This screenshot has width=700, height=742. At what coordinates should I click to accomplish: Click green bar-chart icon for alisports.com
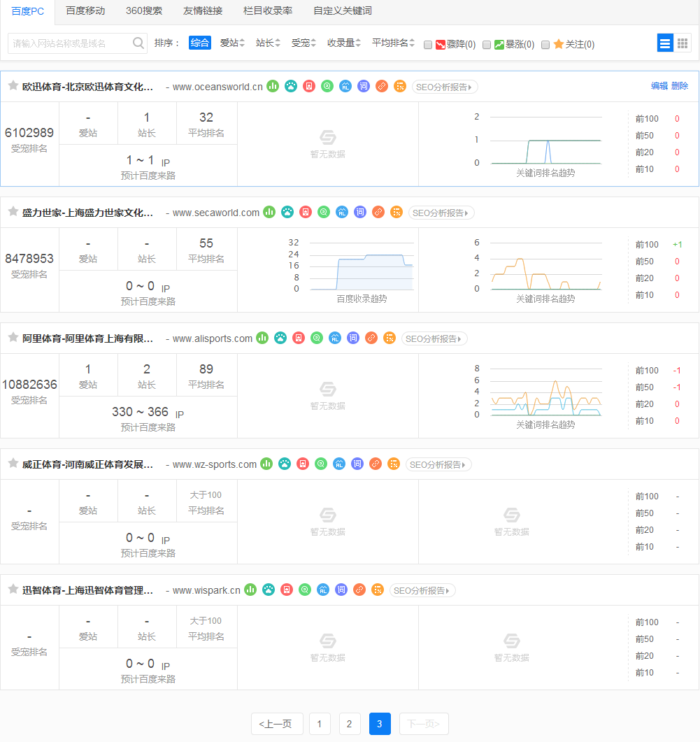(x=262, y=338)
